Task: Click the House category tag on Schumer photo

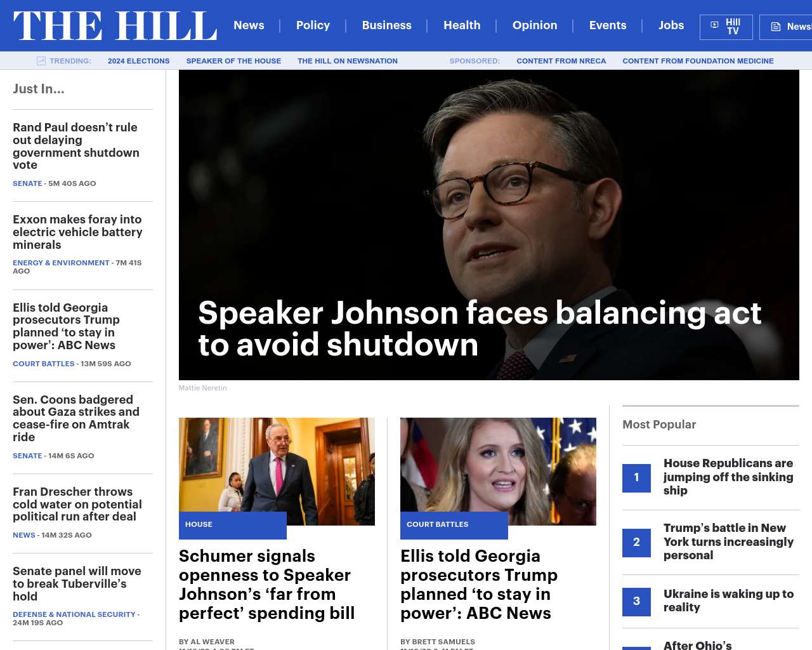Action: (199, 524)
